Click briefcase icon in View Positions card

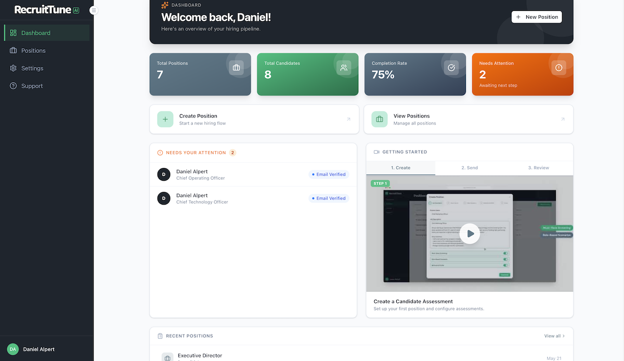click(x=379, y=119)
